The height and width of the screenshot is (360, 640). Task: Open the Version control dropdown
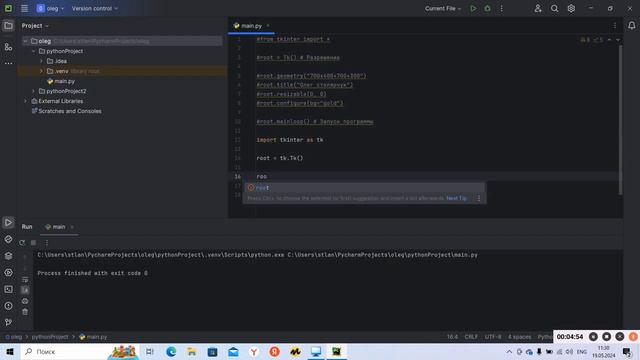point(95,8)
